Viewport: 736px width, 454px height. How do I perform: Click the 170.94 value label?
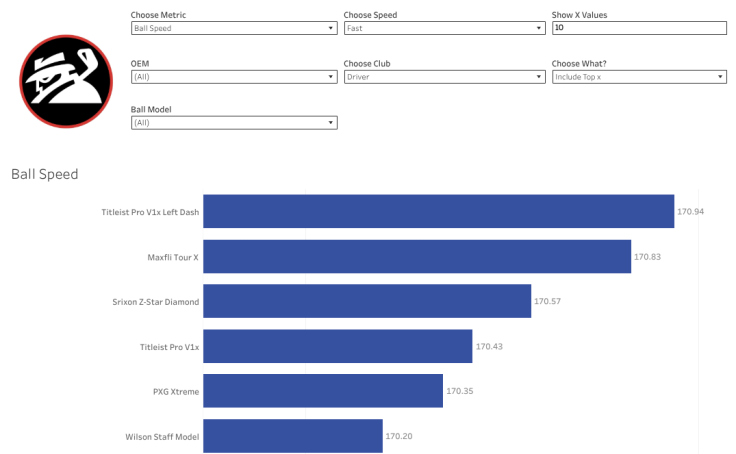690,212
